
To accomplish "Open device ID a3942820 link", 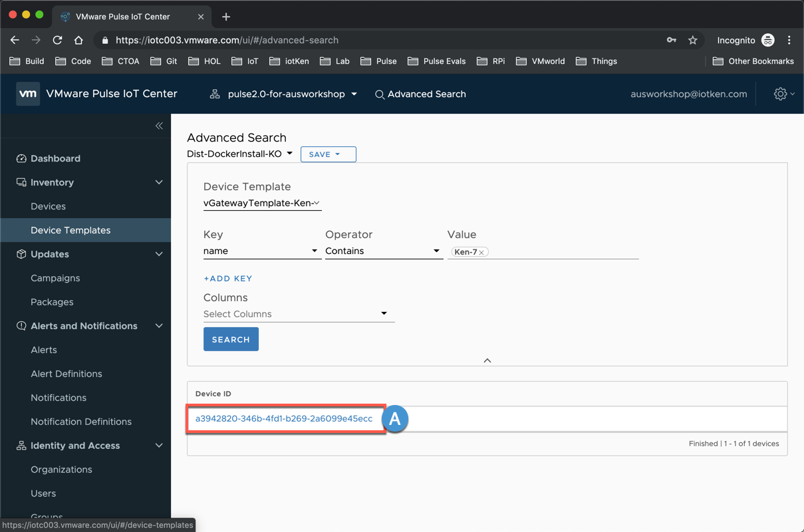I will [x=284, y=418].
